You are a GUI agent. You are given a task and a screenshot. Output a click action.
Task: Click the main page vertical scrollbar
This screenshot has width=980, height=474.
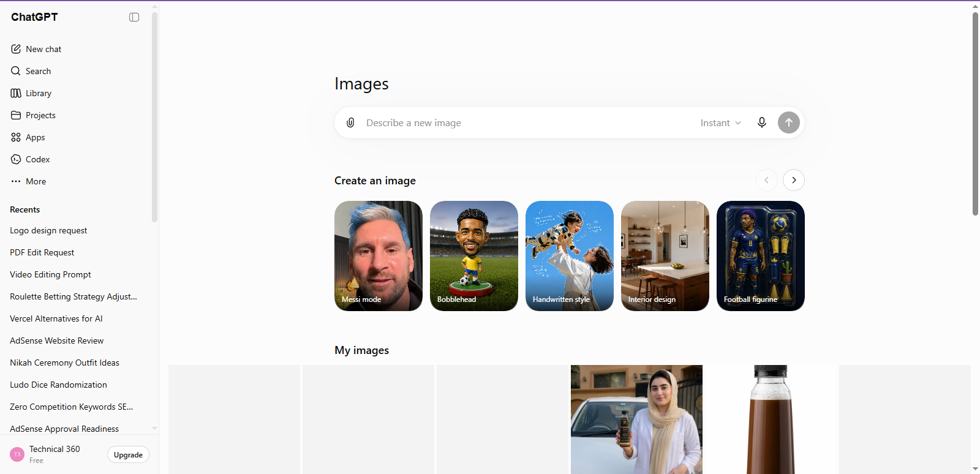tap(975, 114)
